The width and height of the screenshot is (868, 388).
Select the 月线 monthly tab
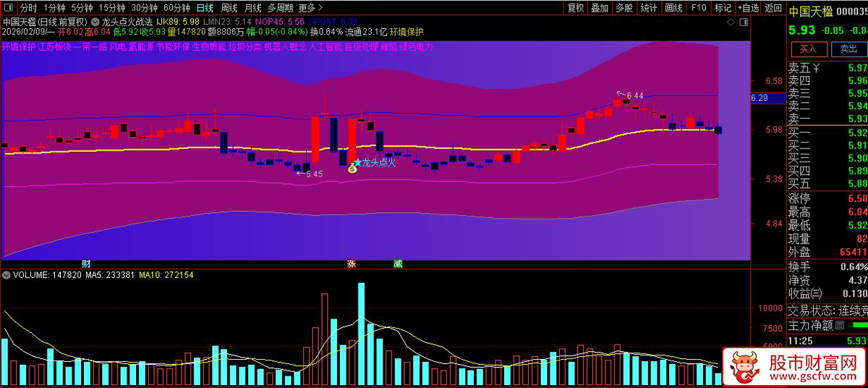(x=253, y=8)
